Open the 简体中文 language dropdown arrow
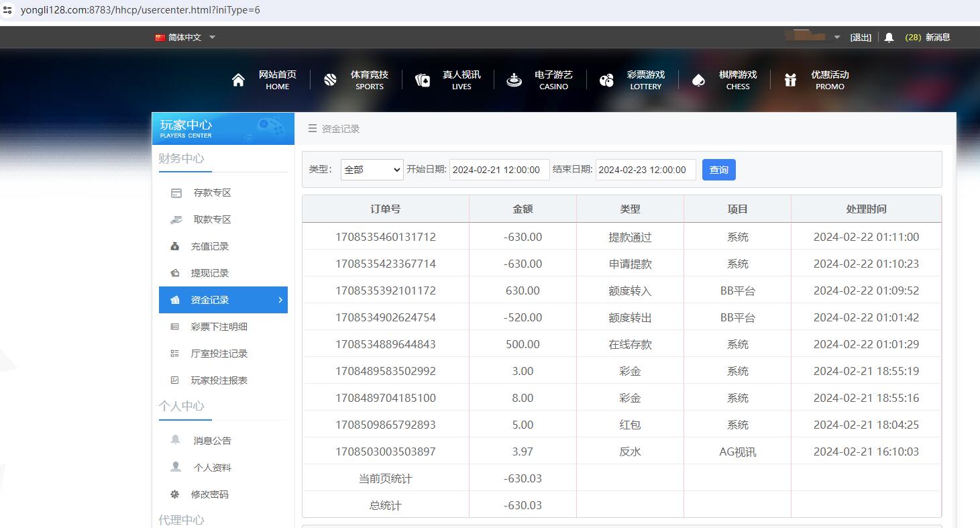 click(x=212, y=38)
